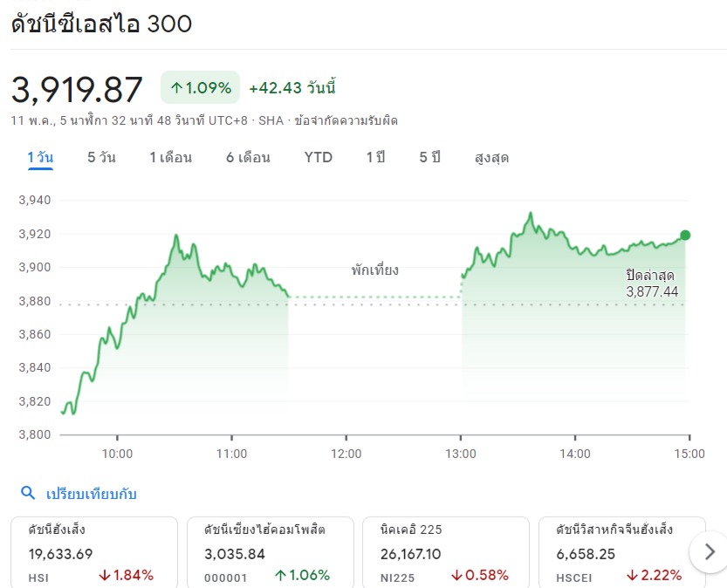Click the magnifier compare search icon

27,494
